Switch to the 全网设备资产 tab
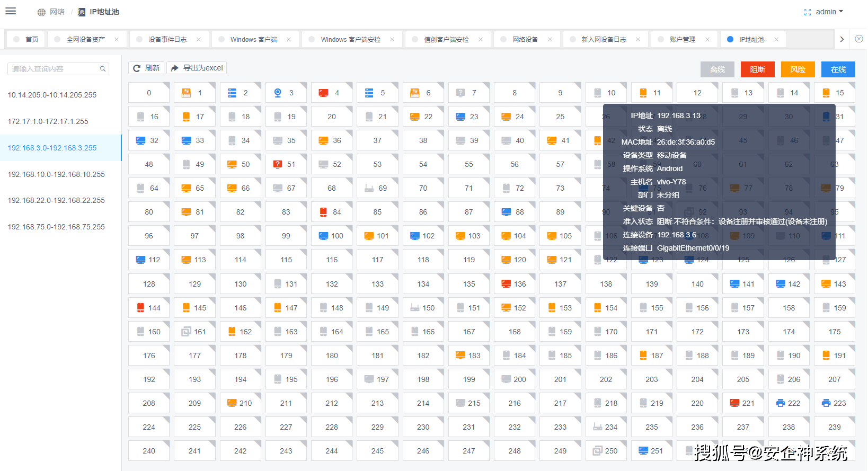Image resolution: width=868 pixels, height=471 pixels. [86, 39]
